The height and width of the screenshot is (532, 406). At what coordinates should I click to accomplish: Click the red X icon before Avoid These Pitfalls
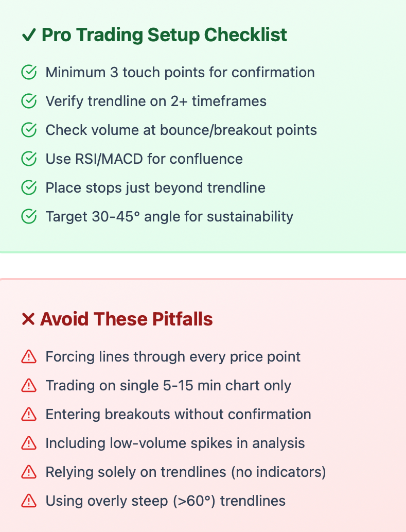point(28,319)
